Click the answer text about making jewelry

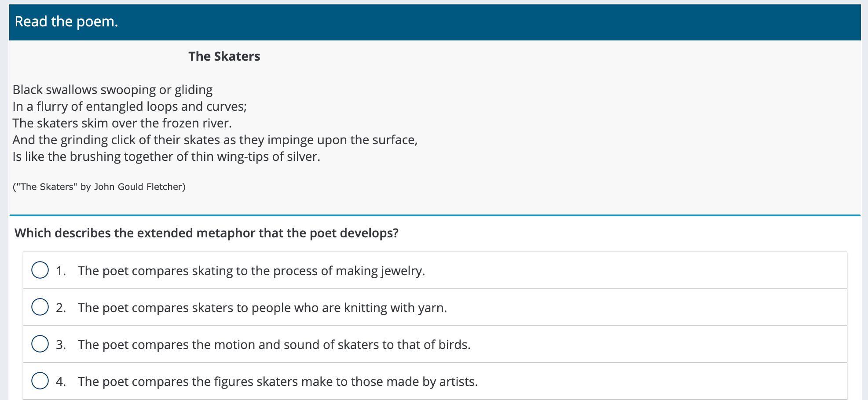point(251,271)
